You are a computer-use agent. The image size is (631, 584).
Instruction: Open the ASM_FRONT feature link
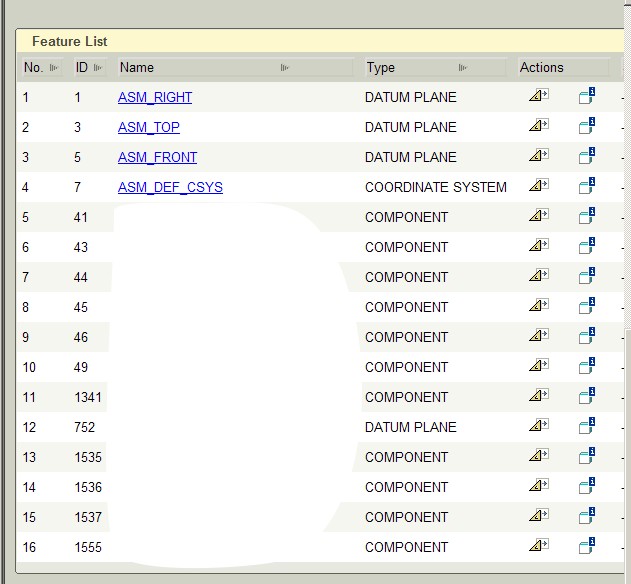[x=157, y=157]
